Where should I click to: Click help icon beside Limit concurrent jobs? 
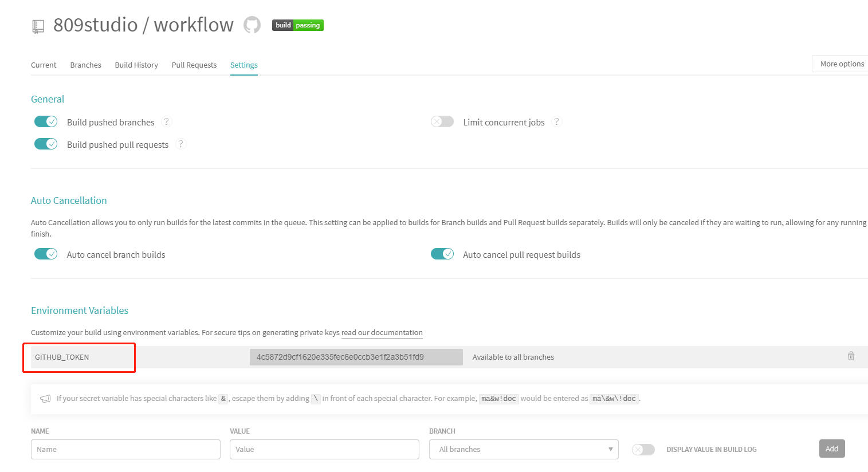click(556, 121)
